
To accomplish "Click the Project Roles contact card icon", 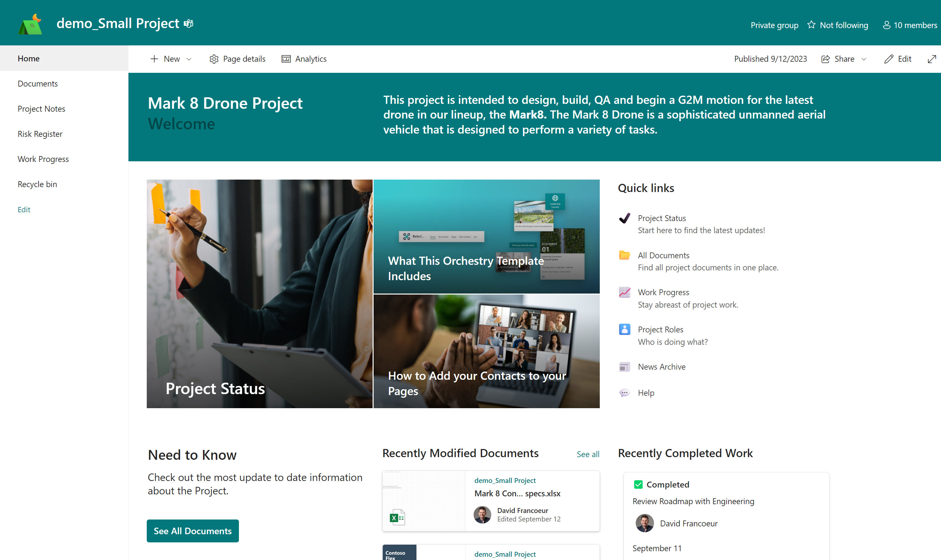I will (x=624, y=329).
